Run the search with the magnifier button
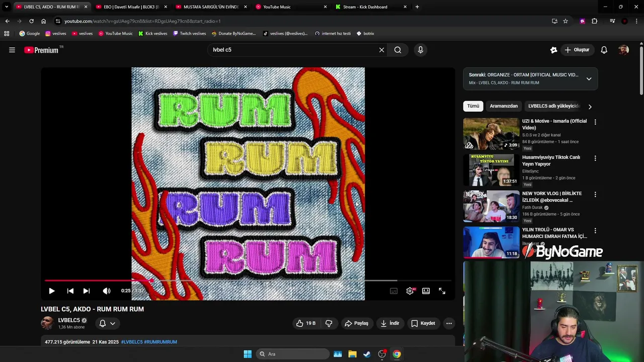 (x=398, y=50)
